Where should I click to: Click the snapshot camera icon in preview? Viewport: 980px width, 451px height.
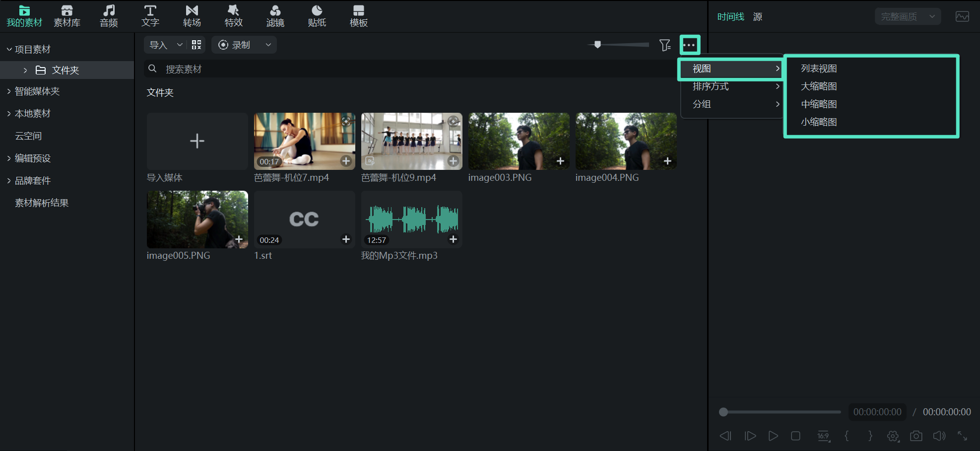coord(916,436)
